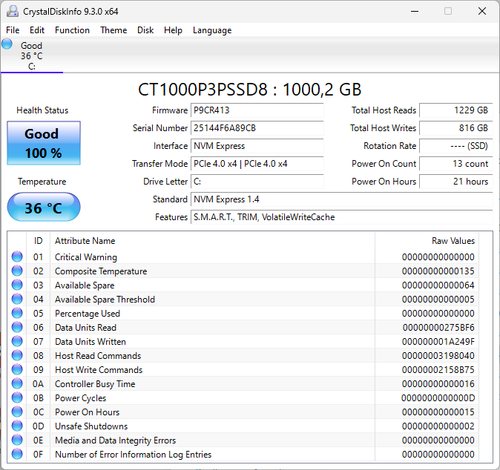Click the Transfer Mode field PCIe 4.0 x4

257,164
